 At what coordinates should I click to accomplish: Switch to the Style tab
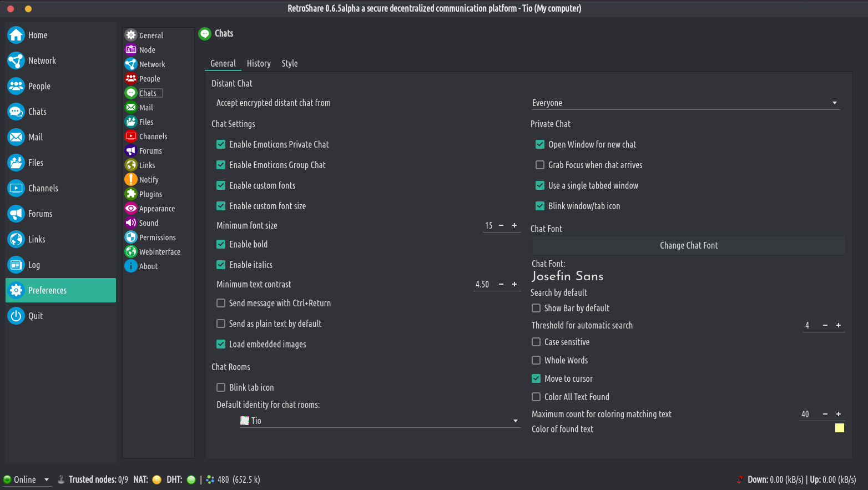[x=290, y=63]
